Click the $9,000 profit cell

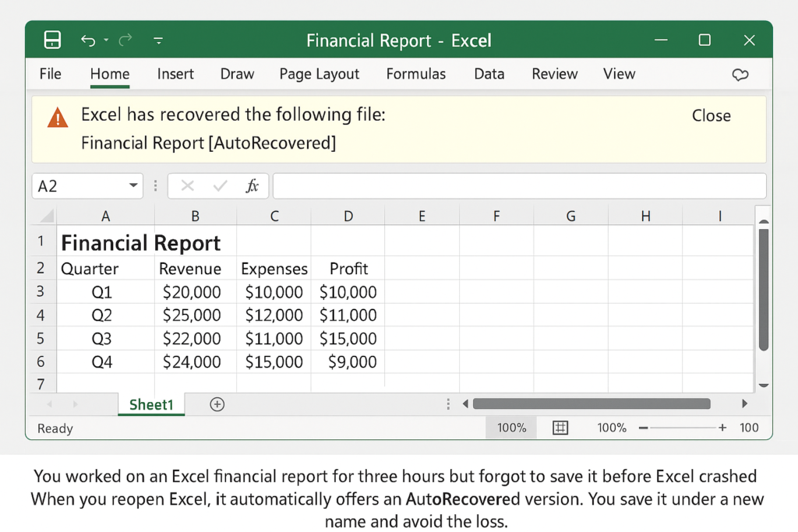(x=348, y=362)
